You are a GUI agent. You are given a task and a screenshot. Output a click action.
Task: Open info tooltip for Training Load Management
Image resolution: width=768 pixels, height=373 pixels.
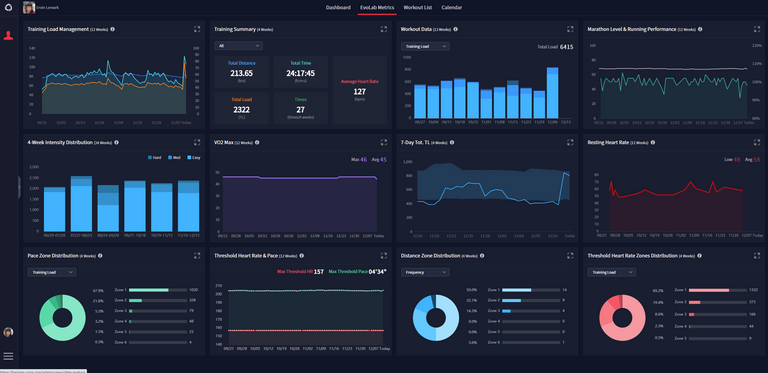point(113,29)
